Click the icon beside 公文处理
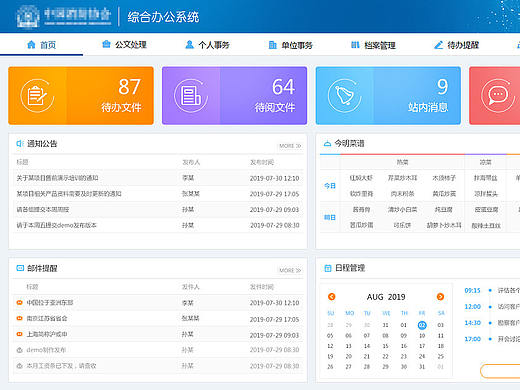 pyautogui.click(x=106, y=44)
